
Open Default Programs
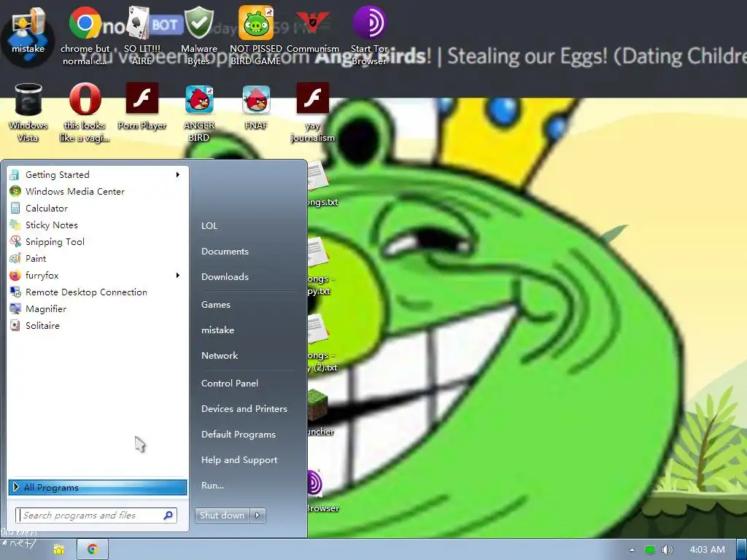(x=239, y=435)
